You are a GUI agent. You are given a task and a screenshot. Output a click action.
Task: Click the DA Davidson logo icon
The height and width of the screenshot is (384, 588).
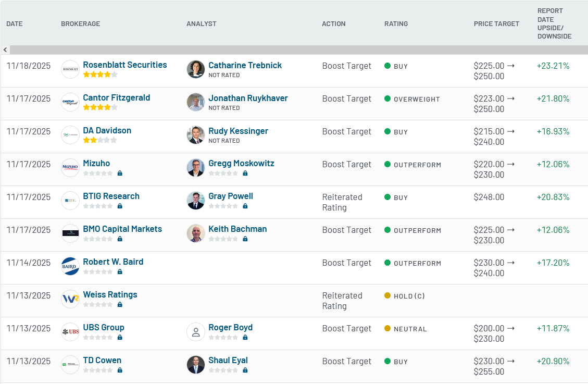(x=70, y=135)
